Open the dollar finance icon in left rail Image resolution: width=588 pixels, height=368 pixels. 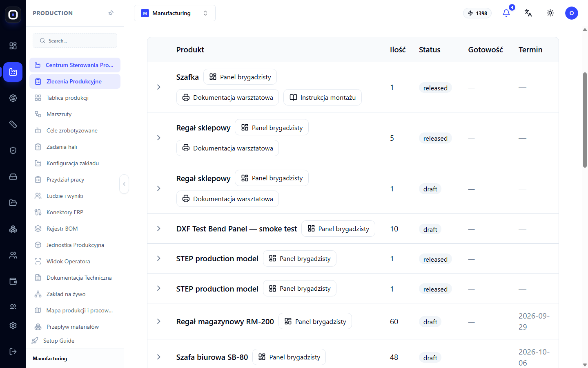click(13, 98)
